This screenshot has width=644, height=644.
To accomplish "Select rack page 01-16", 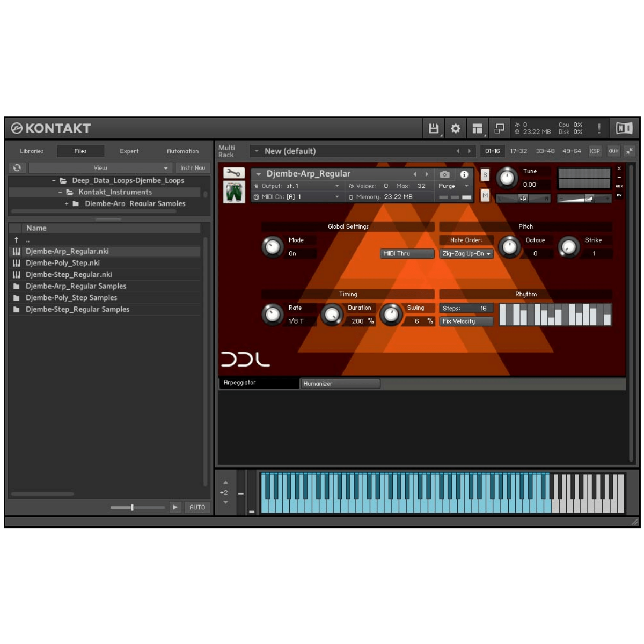I will [x=492, y=151].
